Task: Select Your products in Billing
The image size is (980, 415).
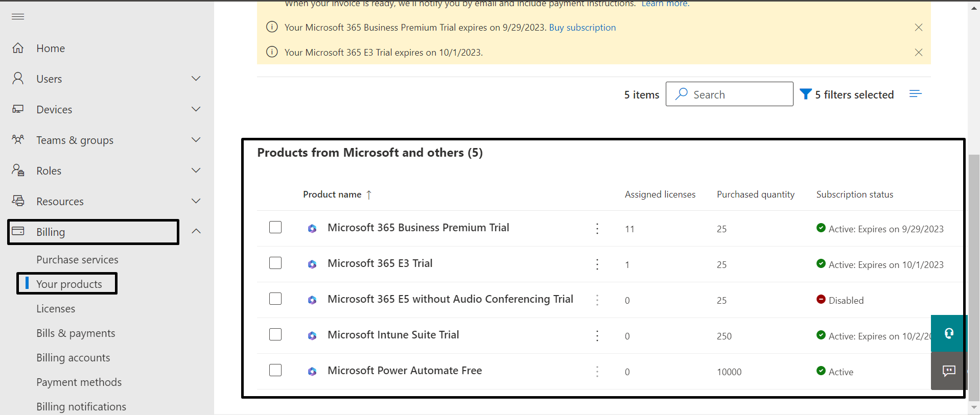Action: (x=69, y=284)
